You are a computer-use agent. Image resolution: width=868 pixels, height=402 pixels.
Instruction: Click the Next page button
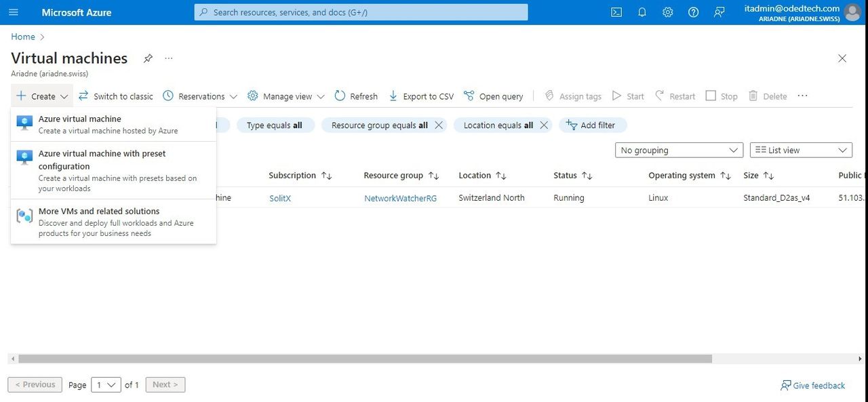165,384
